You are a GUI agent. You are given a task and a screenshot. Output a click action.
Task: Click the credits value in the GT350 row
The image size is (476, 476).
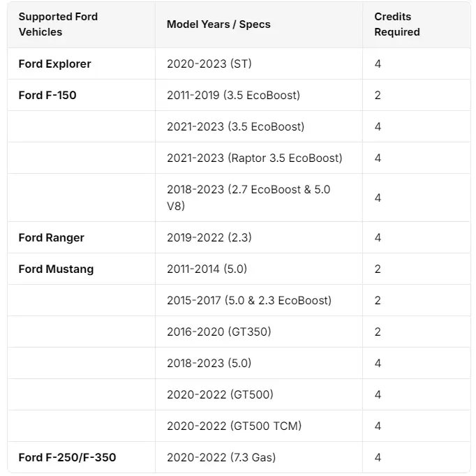(x=378, y=332)
